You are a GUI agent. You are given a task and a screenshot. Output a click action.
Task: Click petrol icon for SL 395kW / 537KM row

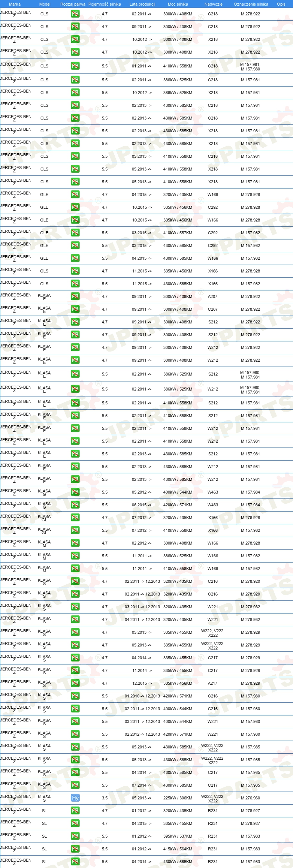[x=75, y=836]
